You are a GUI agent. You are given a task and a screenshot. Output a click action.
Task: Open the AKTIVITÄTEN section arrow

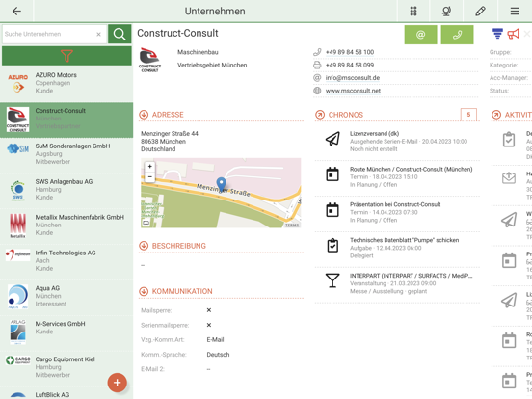click(496, 115)
